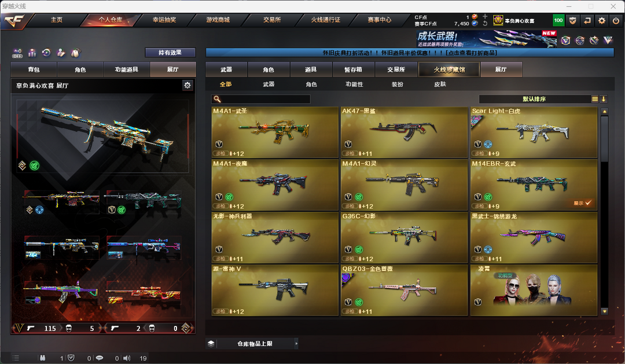The width and height of the screenshot is (625, 364).
Task: Open the character edit icon
Action: (61, 53)
